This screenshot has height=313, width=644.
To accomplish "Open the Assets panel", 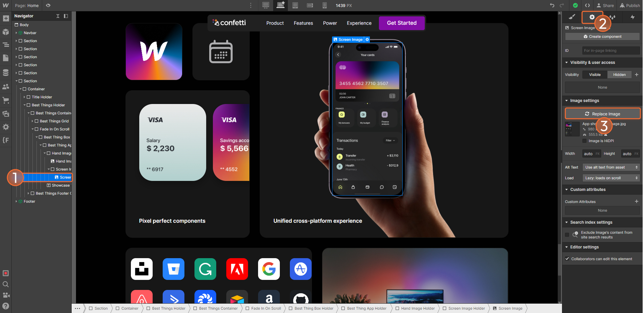I will (x=6, y=114).
